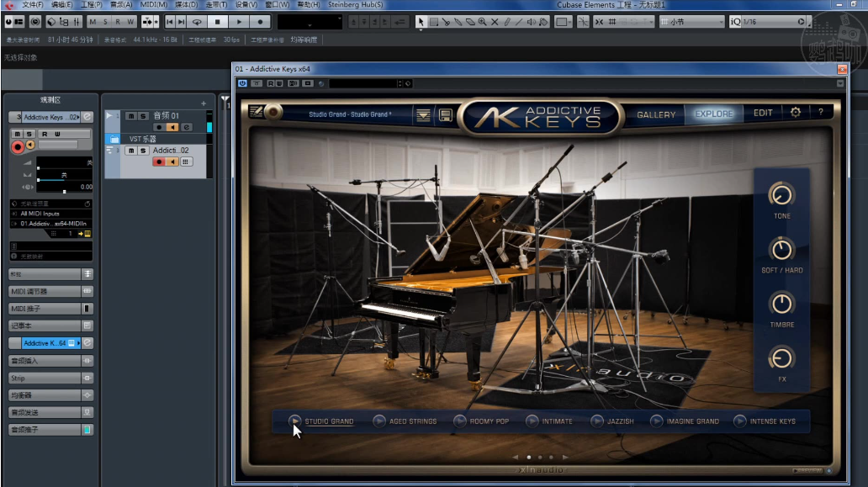The image size is (868, 487).
Task: Switch to the EXPLORE tab
Action: coord(713,114)
